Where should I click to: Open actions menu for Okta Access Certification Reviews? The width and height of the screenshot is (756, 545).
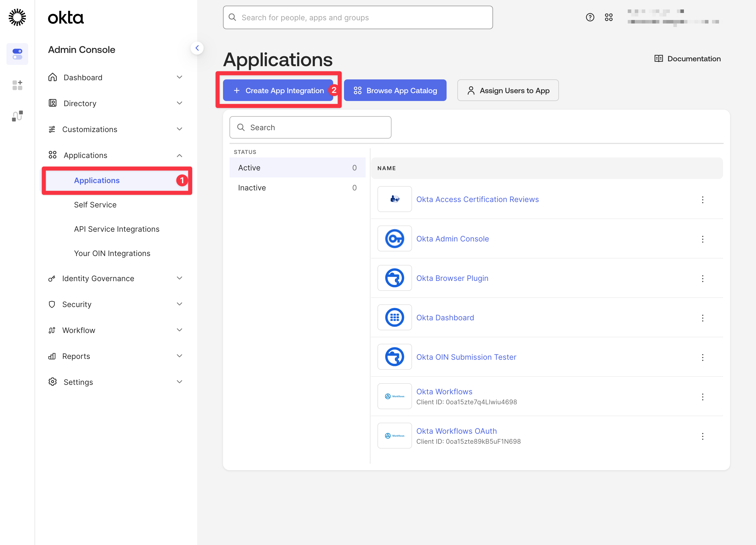[x=703, y=200]
